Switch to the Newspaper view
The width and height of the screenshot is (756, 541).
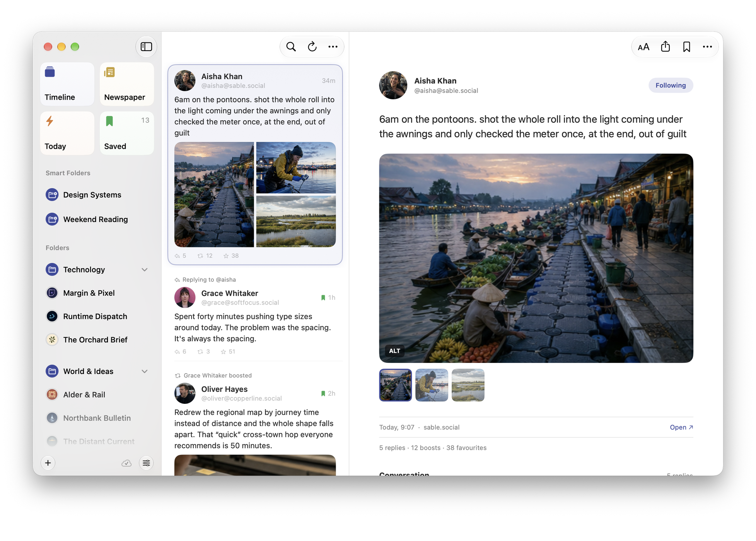pyautogui.click(x=127, y=84)
